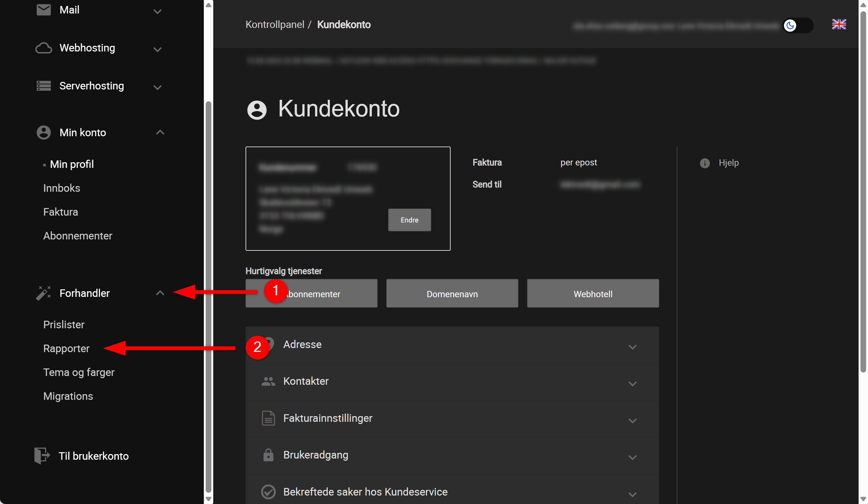
Task: Click the Endre button
Action: [409, 220]
